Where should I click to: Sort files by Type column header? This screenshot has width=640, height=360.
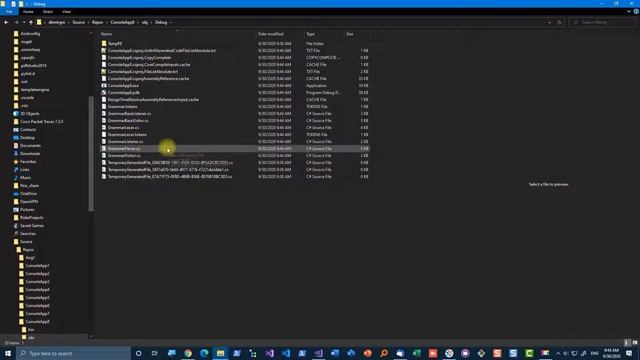pos(311,34)
